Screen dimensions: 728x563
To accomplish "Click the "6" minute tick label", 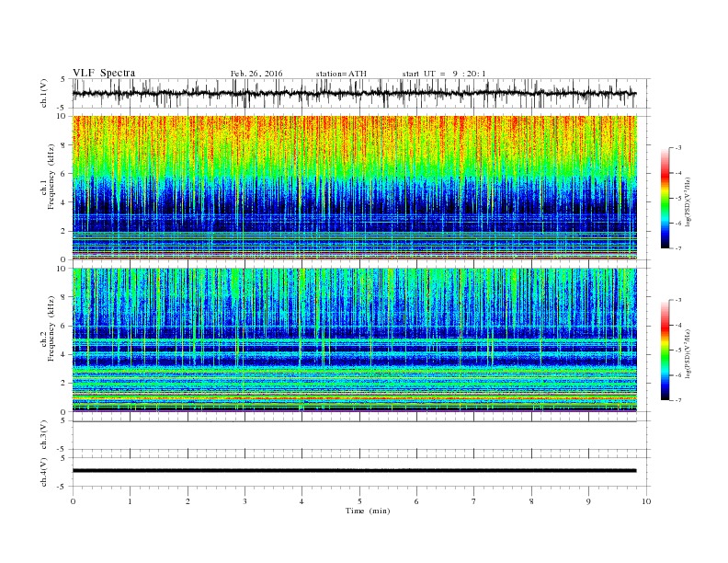I will (416, 501).
